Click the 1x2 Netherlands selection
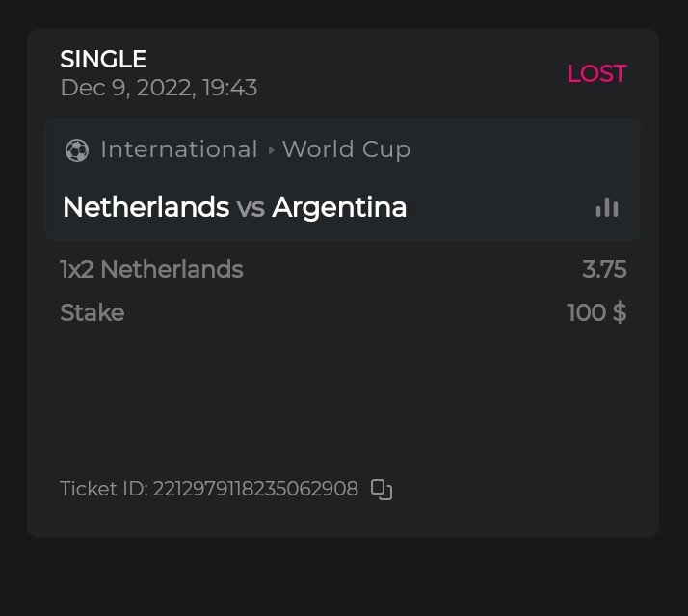 click(151, 270)
